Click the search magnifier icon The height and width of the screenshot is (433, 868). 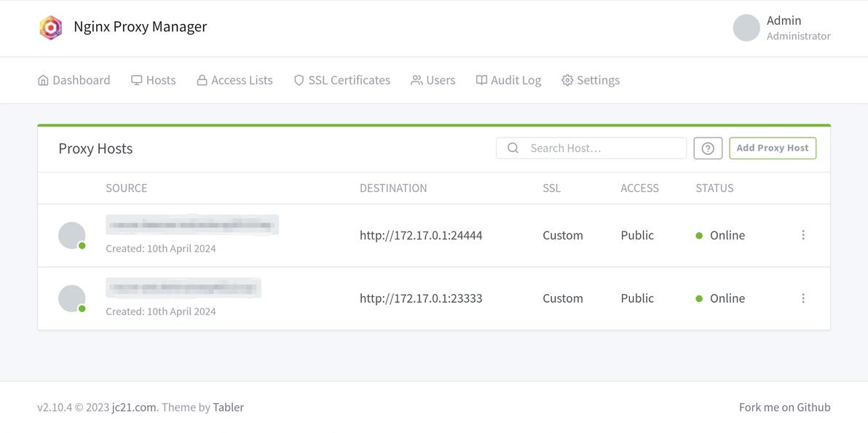pyautogui.click(x=513, y=148)
